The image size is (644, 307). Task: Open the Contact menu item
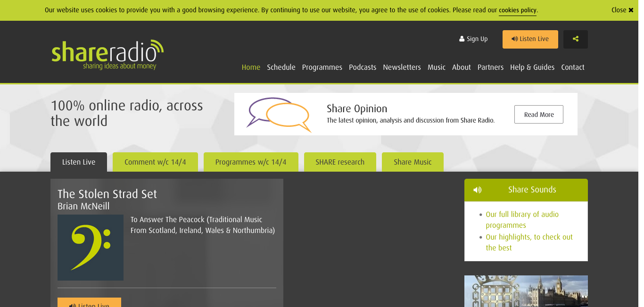click(x=573, y=67)
